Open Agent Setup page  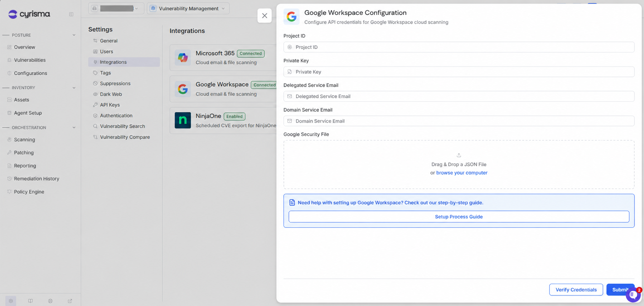tap(28, 113)
